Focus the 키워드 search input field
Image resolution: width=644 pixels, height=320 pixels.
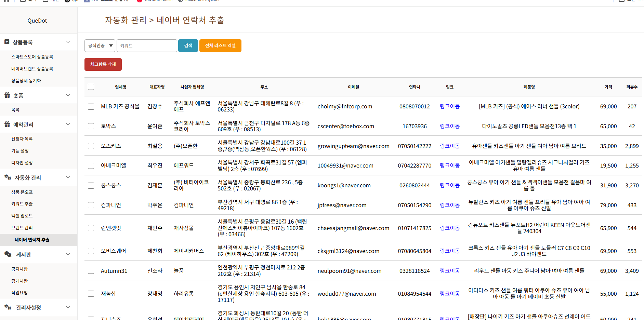click(x=147, y=45)
